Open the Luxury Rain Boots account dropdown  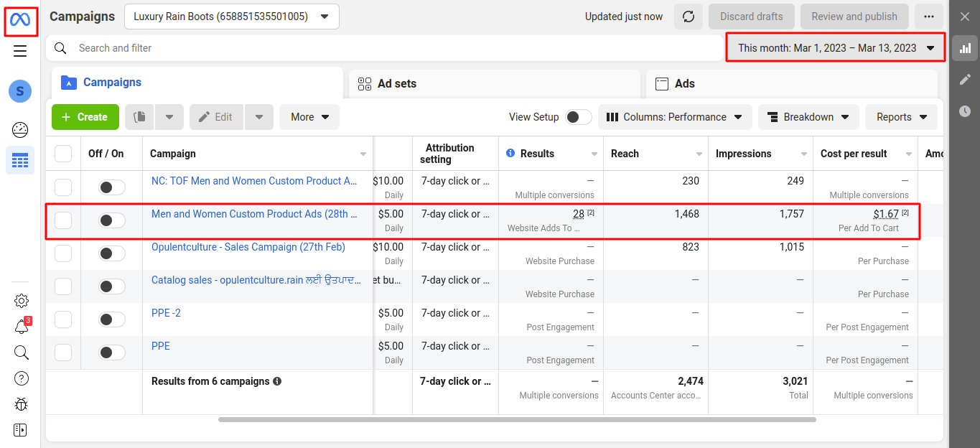231,17
